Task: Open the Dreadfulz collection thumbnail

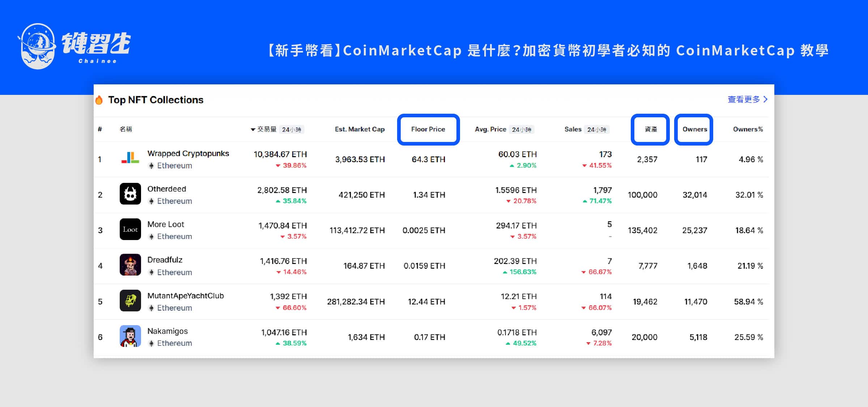Action: click(x=130, y=265)
